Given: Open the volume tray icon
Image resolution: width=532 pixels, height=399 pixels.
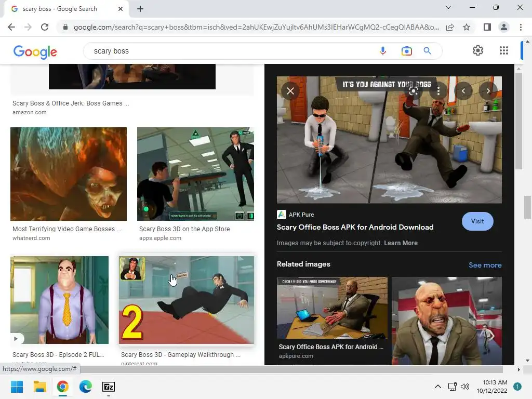Looking at the screenshot, I should click(465, 387).
